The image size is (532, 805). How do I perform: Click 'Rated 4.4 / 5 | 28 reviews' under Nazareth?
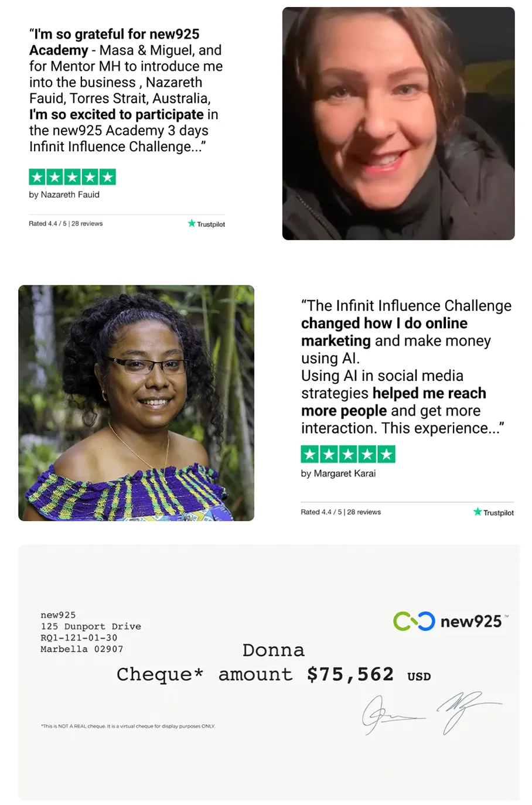pyautogui.click(x=66, y=224)
